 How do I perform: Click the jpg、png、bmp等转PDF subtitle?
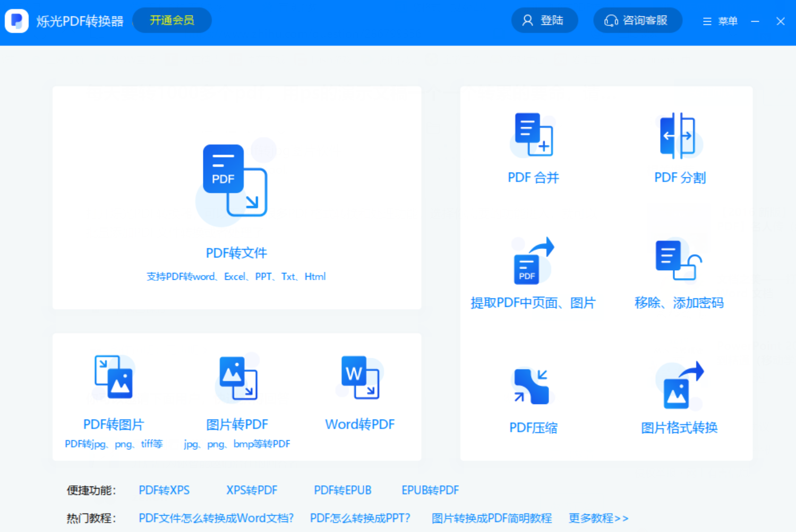coord(237,444)
